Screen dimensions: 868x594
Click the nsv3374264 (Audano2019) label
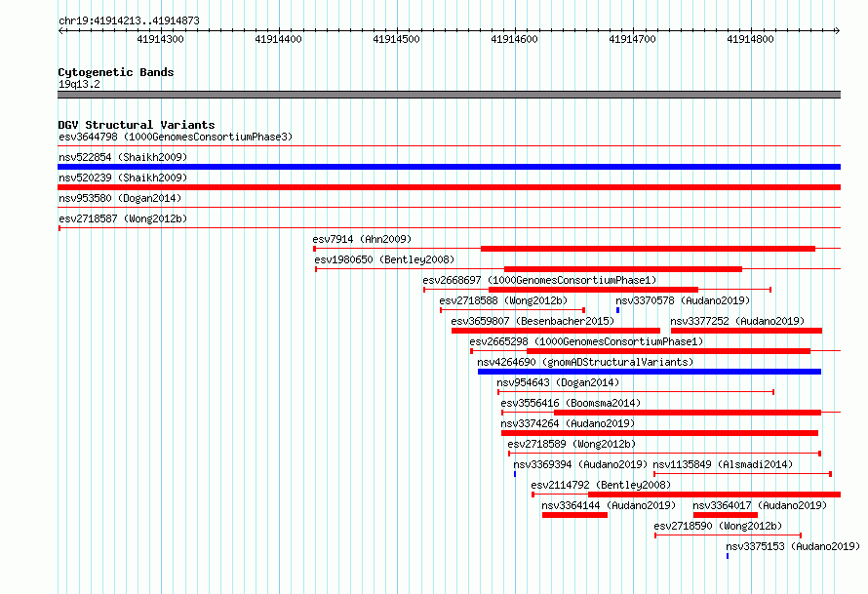pyautogui.click(x=568, y=423)
